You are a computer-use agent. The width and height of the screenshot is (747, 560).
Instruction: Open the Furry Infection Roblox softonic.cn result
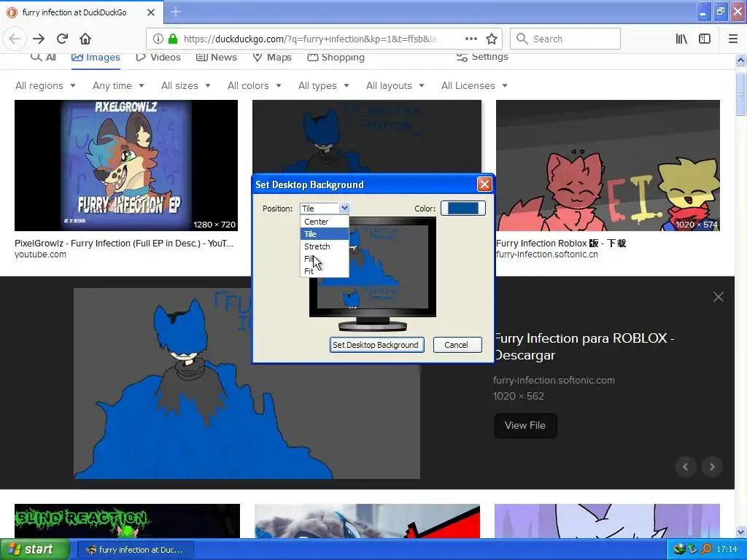point(561,244)
